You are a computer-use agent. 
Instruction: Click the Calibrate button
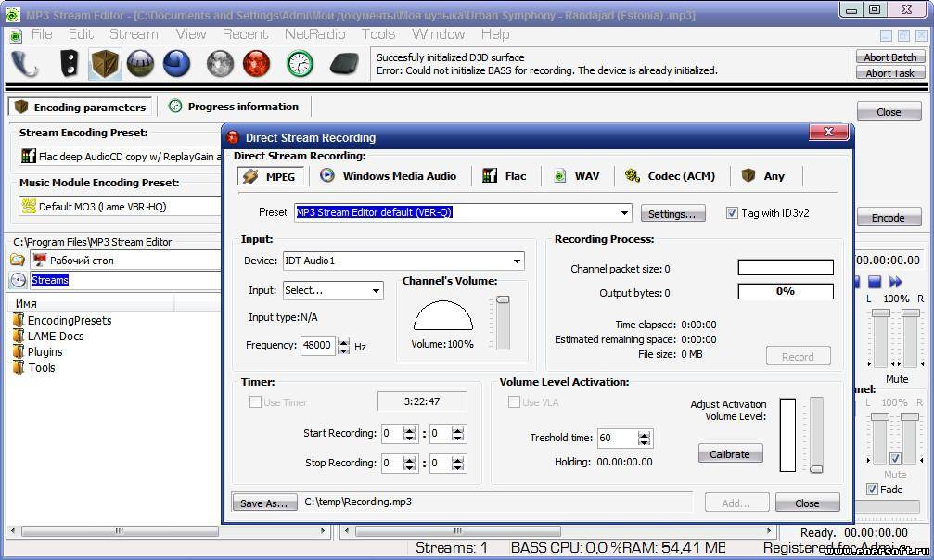click(x=730, y=454)
